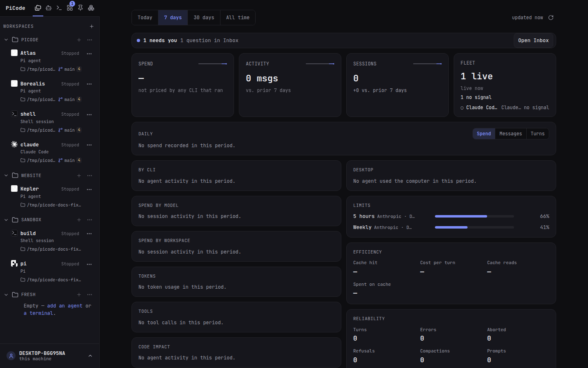Screen dimensions: 588x368
Task: Open more options for WEBSITE workspace
Action: [89, 175]
